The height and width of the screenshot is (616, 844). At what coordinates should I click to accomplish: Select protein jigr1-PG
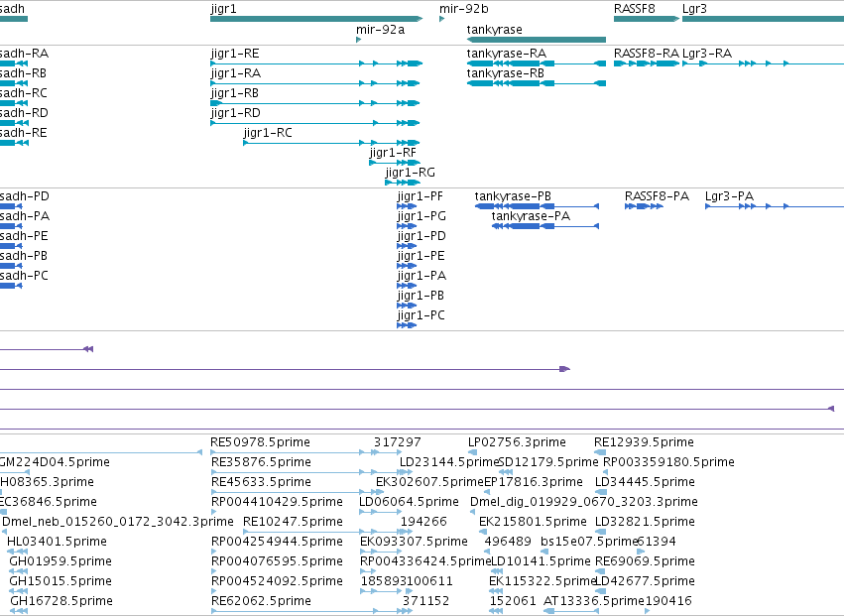[407, 226]
